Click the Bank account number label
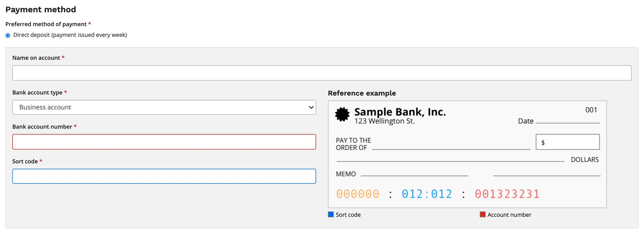The width and height of the screenshot is (644, 236). [42, 127]
